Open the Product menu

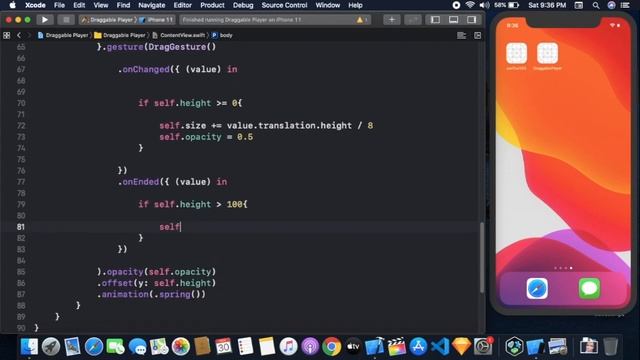212,5
